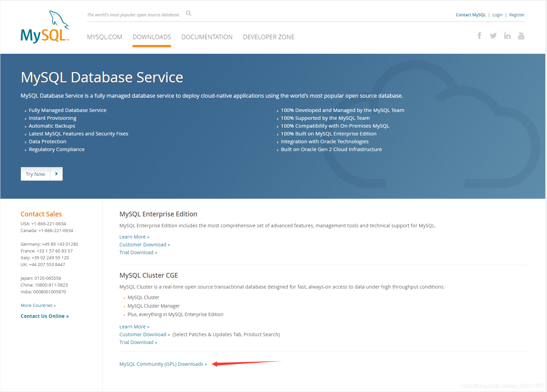Open Enterprise Edition Trial Download link
The width and height of the screenshot is (547, 392).
(138, 252)
